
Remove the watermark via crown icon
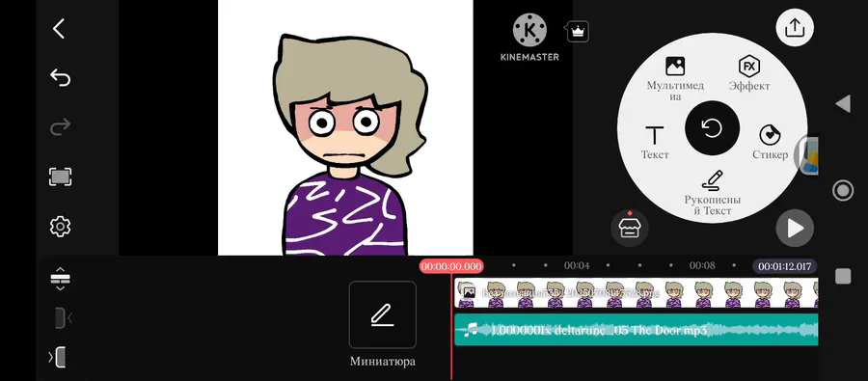pyautogui.click(x=578, y=32)
